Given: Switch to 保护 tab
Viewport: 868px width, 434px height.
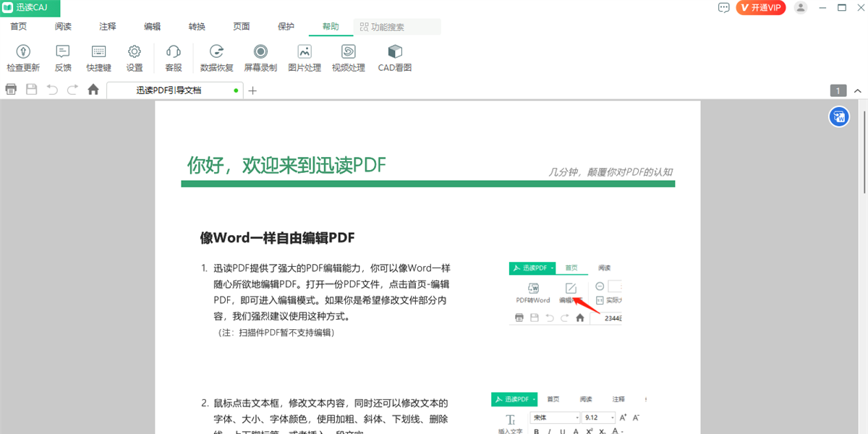Looking at the screenshot, I should [x=286, y=27].
